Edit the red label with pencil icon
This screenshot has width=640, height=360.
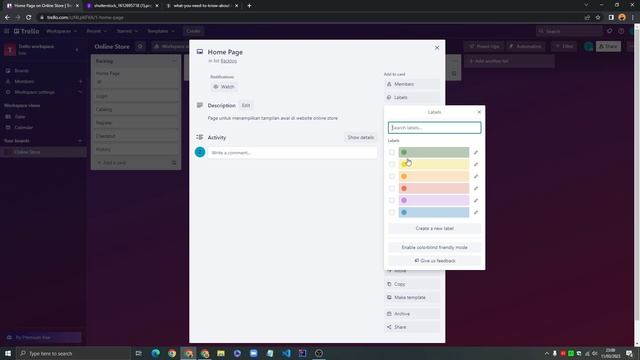tap(476, 188)
